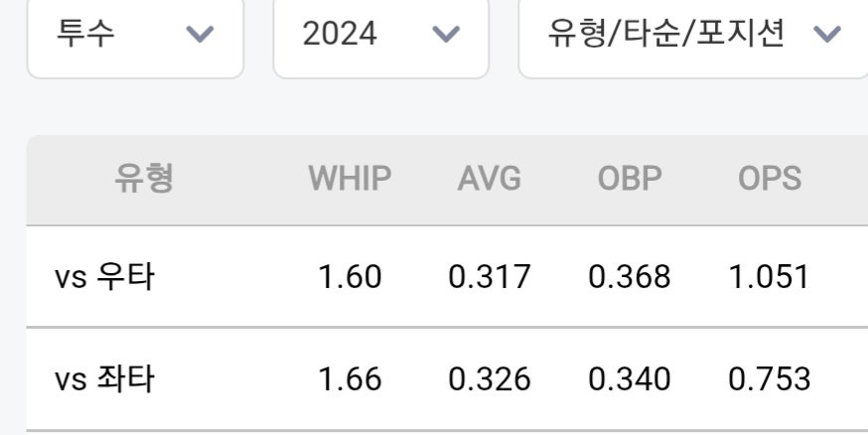Image resolution: width=868 pixels, height=435 pixels.
Task: Open the 2024 season dropdown
Action: (x=380, y=35)
